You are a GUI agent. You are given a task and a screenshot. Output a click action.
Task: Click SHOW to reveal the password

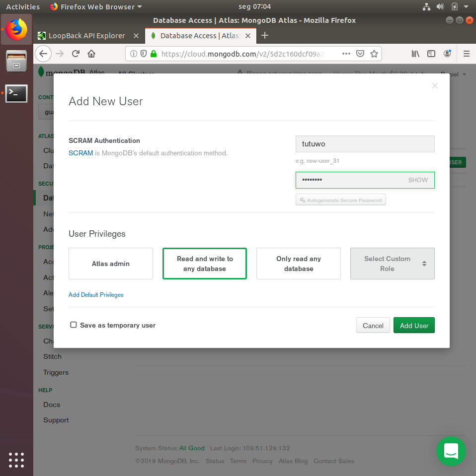click(418, 180)
